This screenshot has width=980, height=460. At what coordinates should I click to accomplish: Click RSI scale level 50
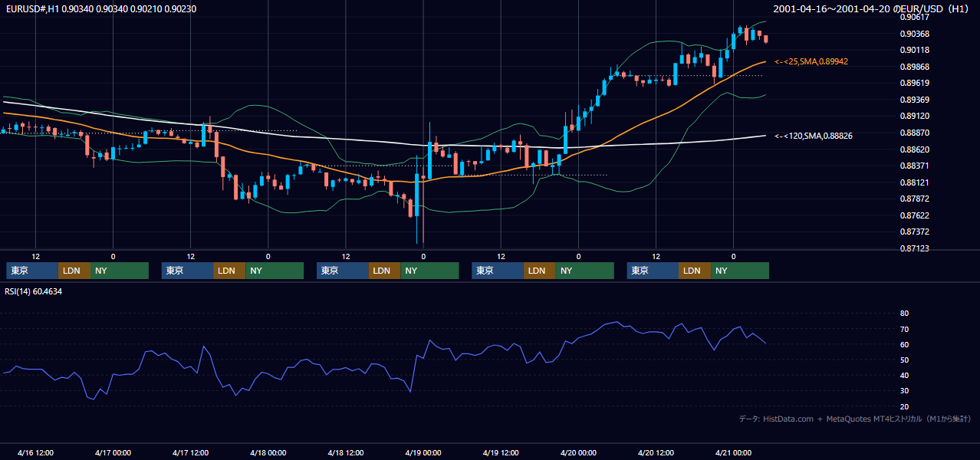904,360
